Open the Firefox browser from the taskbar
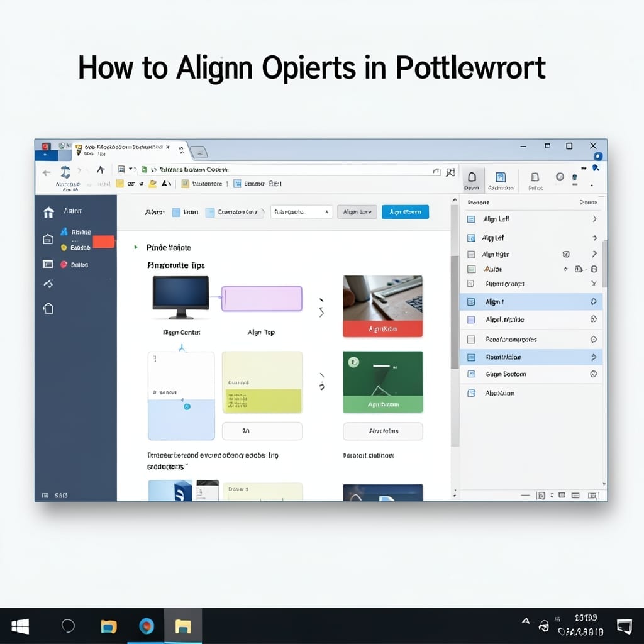The image size is (644, 644). tap(146, 626)
